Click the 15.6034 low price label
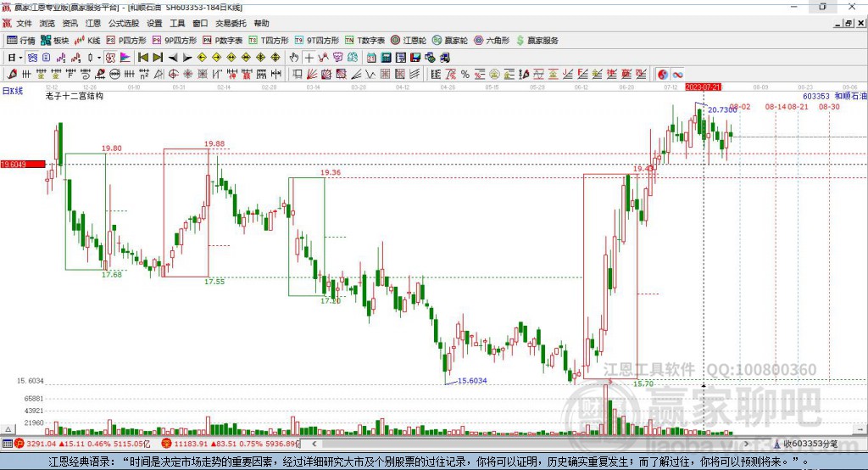Screen dimensions: 868x470 point(472,380)
